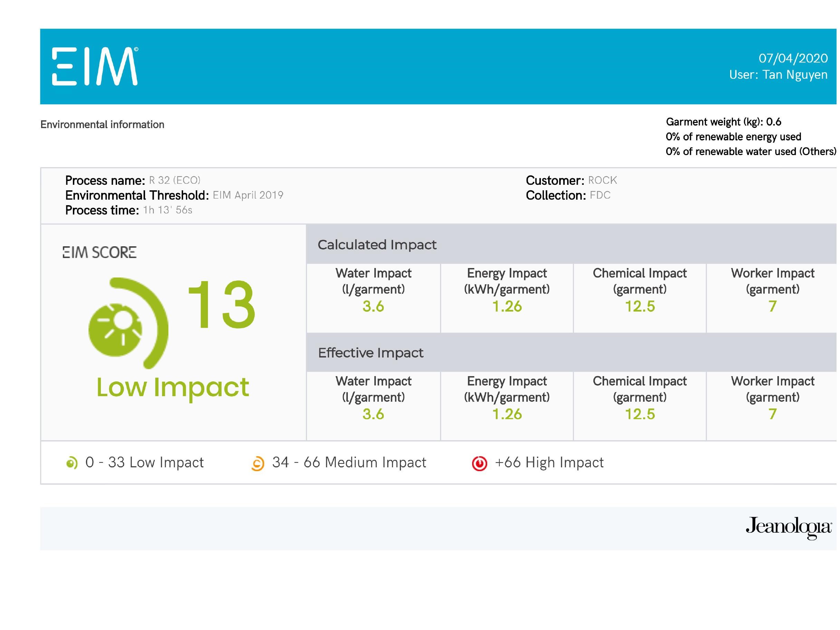840x630 pixels.
Task: Click the Process time: label
Action: 102,210
